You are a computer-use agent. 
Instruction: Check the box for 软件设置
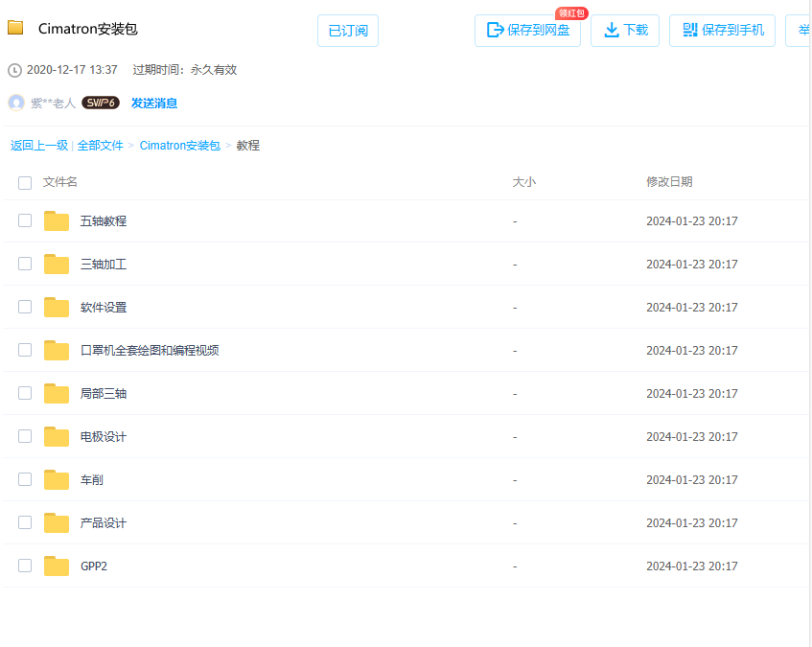(x=25, y=307)
